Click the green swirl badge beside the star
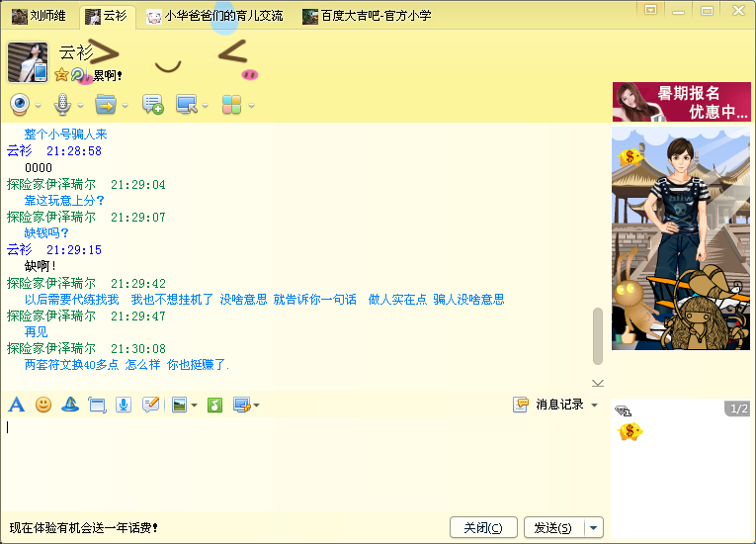Viewport: 756px width, 544px height. 78,75
